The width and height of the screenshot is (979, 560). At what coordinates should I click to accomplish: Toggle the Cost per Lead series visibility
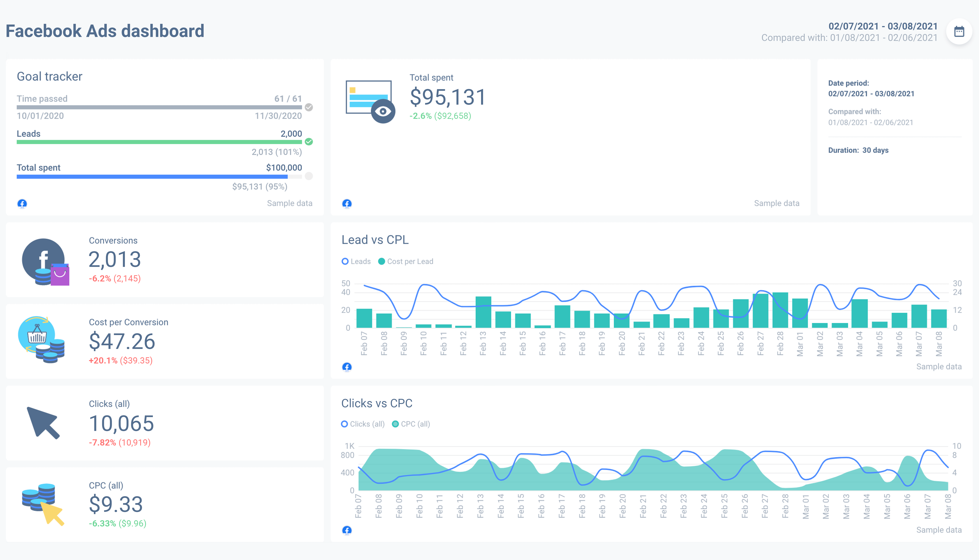[x=406, y=261]
